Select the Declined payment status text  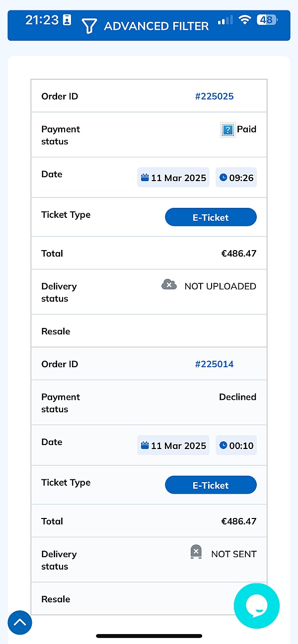pos(237,397)
